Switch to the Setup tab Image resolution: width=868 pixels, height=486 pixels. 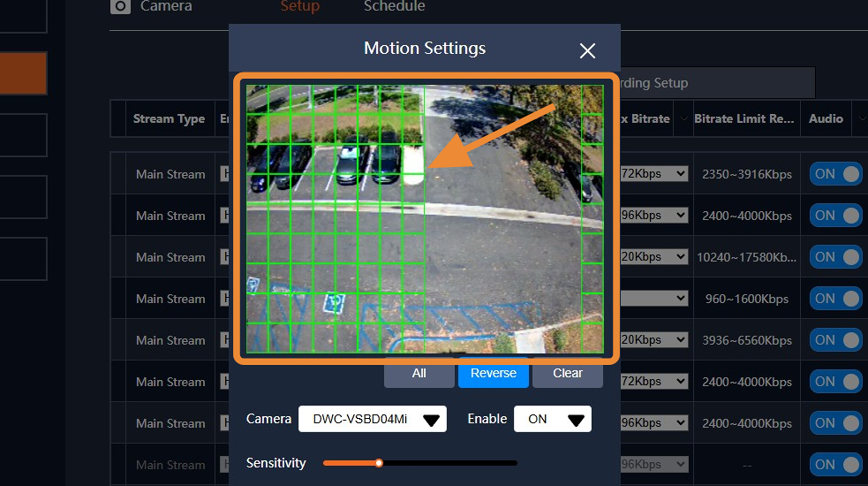click(299, 7)
